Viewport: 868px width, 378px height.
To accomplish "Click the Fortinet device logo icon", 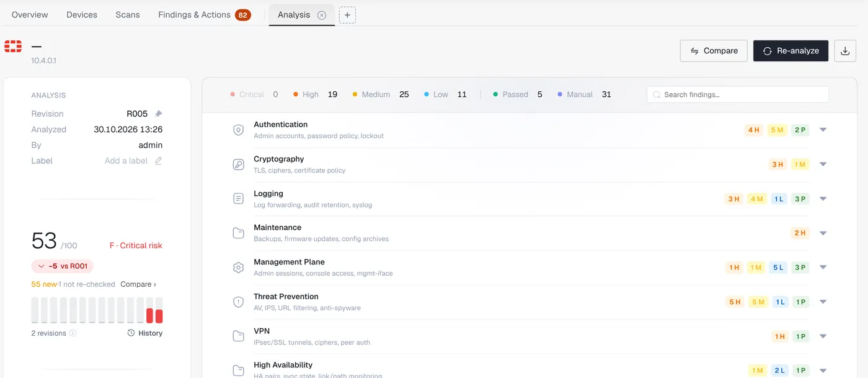I will (13, 46).
